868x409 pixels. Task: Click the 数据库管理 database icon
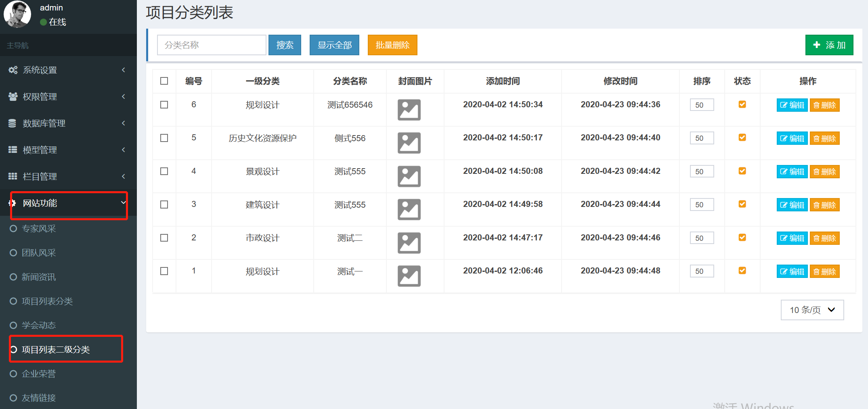[x=13, y=123]
